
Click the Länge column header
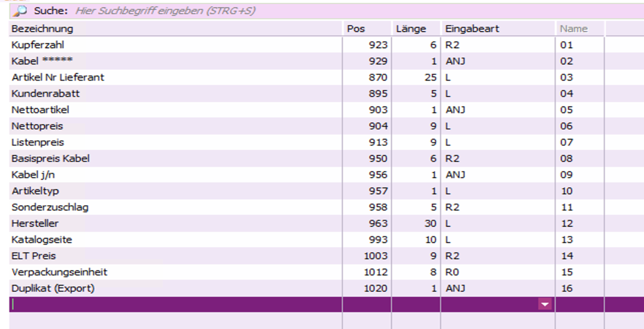[x=411, y=29]
